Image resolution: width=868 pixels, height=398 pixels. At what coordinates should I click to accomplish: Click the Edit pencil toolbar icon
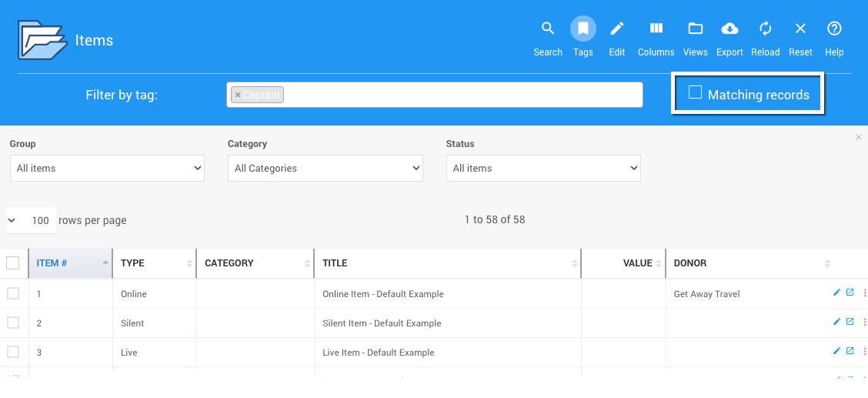coord(616,29)
